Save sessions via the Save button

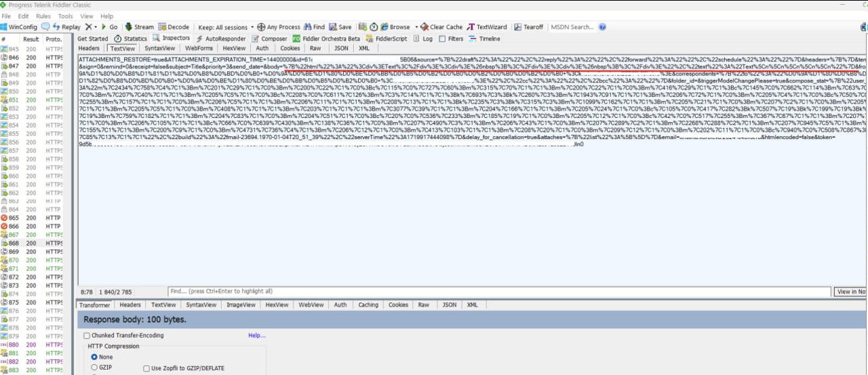click(x=340, y=27)
